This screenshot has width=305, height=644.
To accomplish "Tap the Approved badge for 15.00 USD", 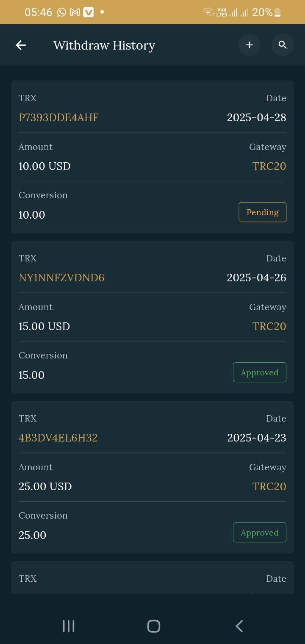I will (x=259, y=372).
